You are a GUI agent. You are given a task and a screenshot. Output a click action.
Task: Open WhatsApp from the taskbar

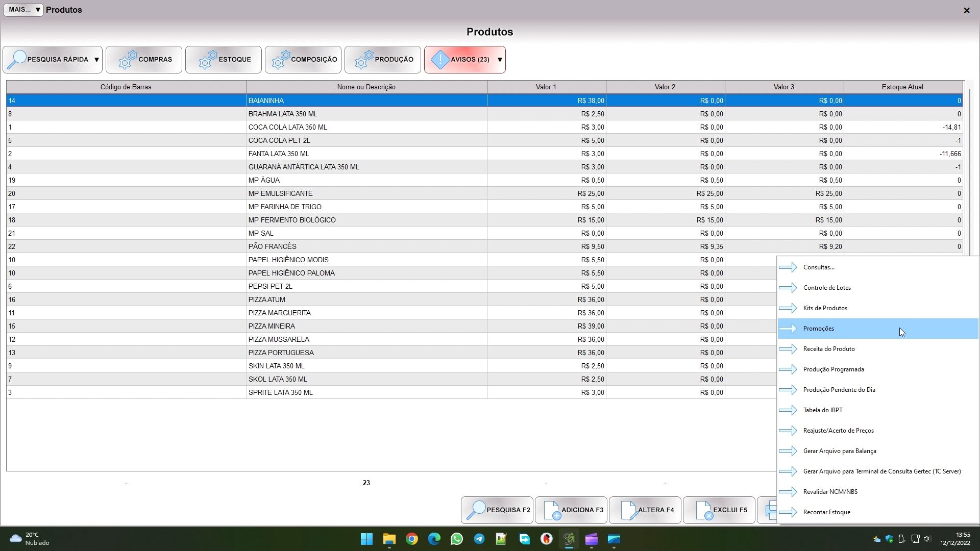(x=456, y=539)
